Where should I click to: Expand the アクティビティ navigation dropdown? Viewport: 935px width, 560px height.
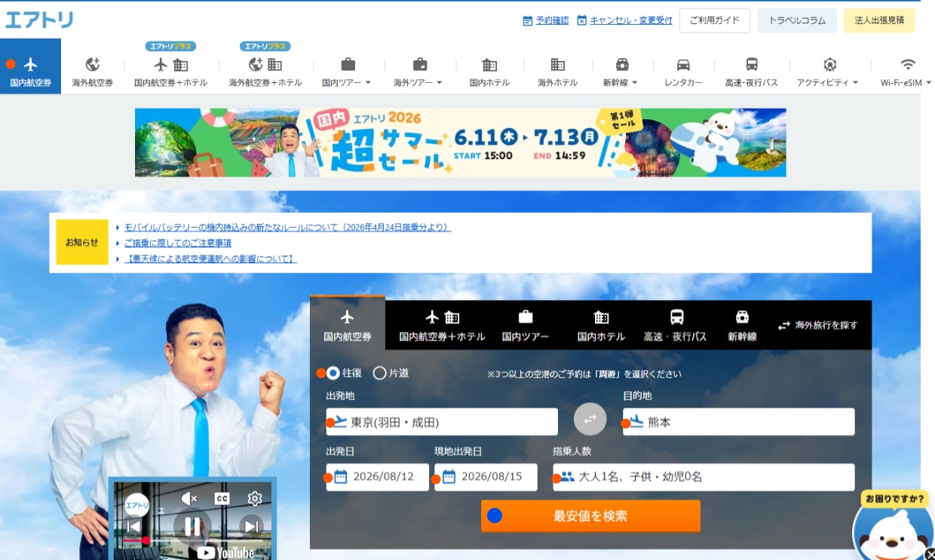point(829,72)
